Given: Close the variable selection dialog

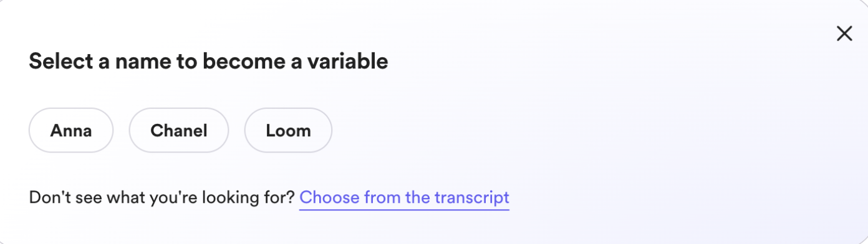Looking at the screenshot, I should coord(844,34).
